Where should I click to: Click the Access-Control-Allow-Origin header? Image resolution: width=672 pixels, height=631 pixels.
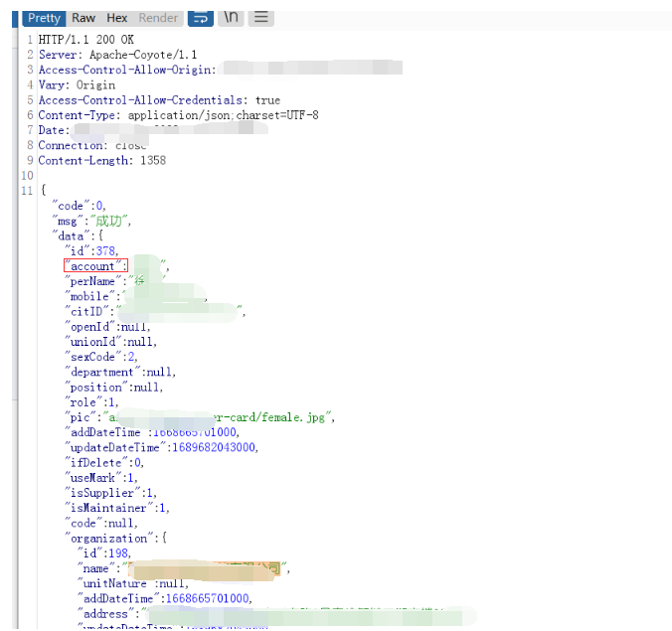tap(127, 70)
